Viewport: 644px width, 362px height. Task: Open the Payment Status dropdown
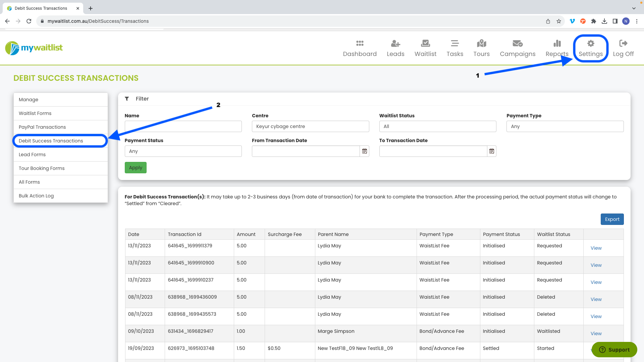pos(183,151)
